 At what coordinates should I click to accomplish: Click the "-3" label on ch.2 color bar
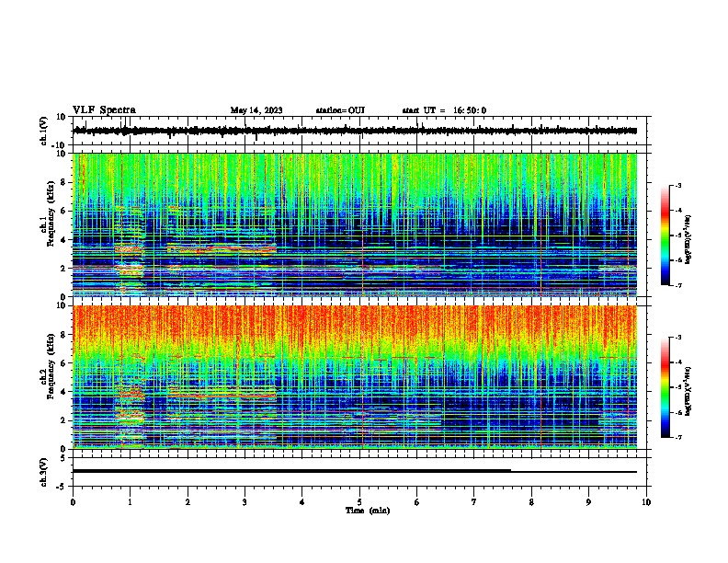pyautogui.click(x=678, y=338)
